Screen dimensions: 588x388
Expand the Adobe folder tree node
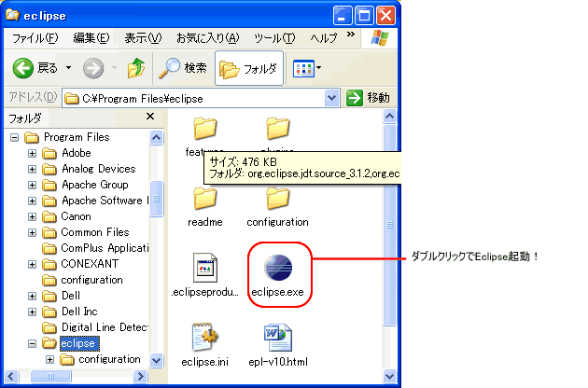click(33, 153)
